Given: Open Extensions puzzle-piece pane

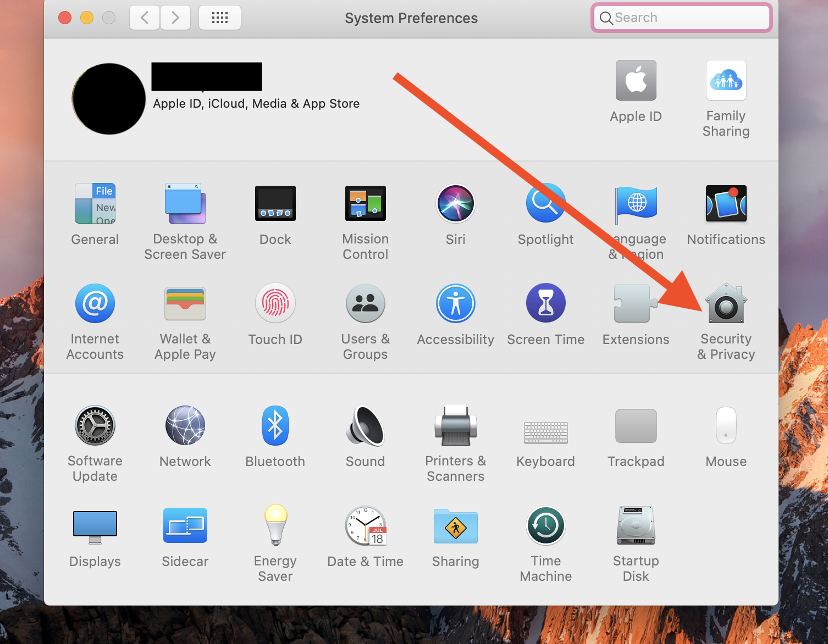Looking at the screenshot, I should (636, 303).
